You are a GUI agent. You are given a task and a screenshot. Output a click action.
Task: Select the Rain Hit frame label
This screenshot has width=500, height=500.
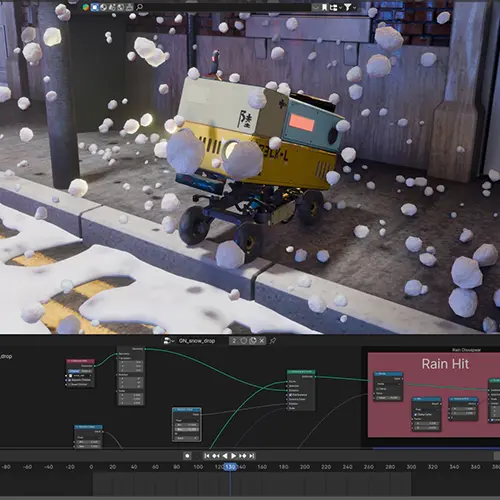tap(445, 364)
